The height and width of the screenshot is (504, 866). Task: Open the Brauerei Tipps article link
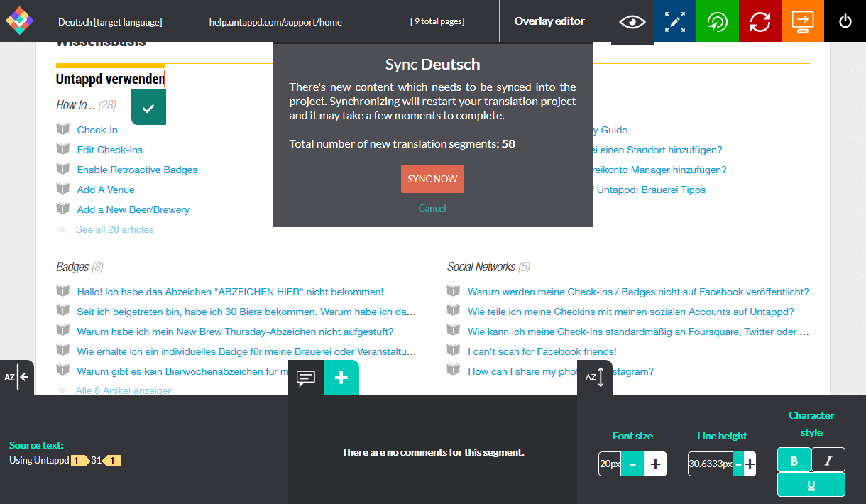649,190
